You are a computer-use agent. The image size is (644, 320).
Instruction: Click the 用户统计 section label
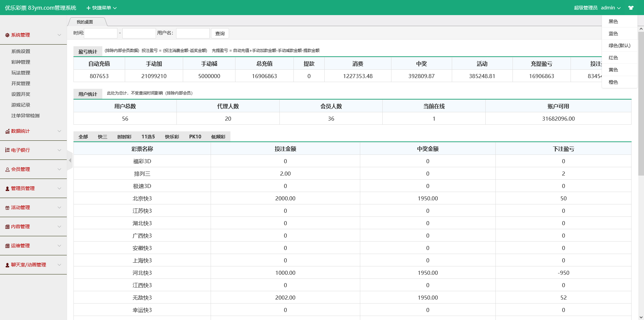[x=88, y=94]
